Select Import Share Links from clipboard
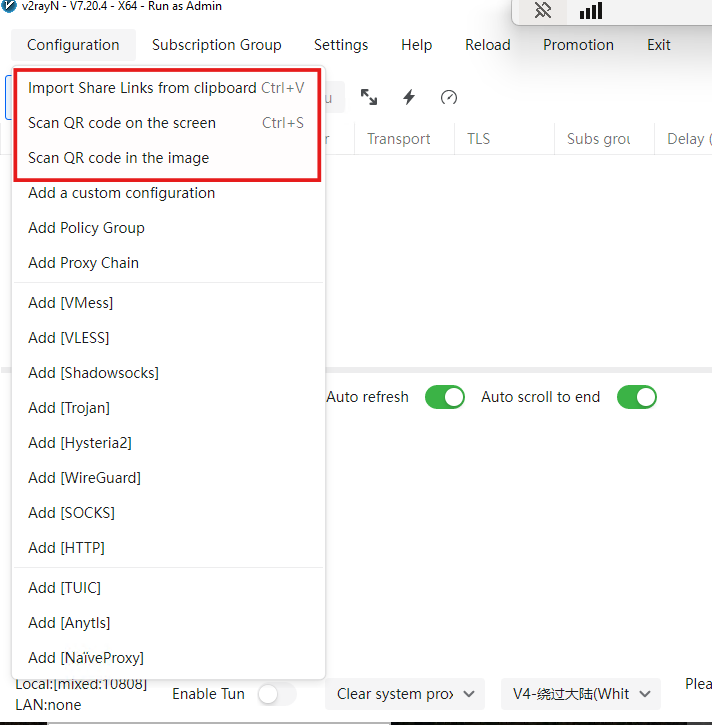 pyautogui.click(x=142, y=88)
